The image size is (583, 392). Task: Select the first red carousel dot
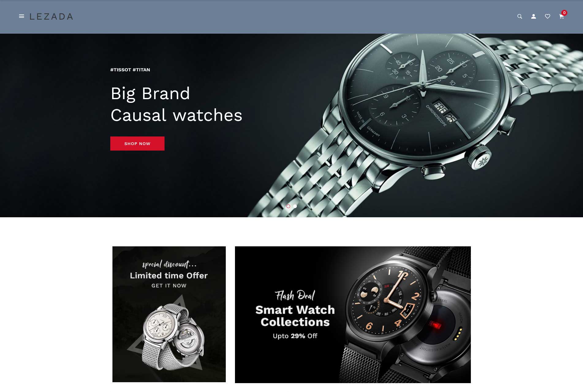[288, 206]
